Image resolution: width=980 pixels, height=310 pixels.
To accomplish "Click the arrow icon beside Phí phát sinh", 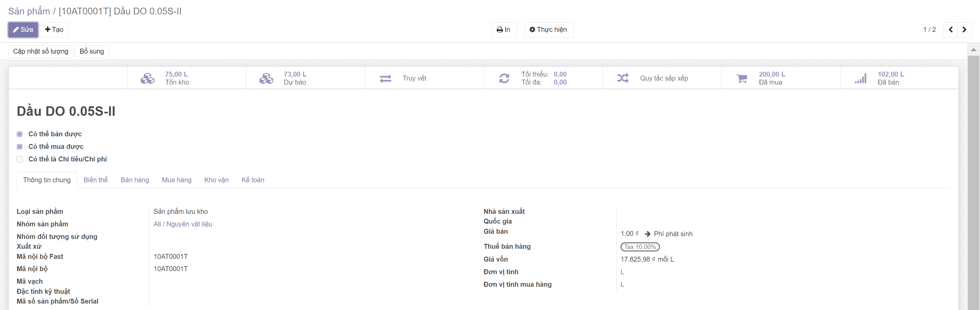I will click(647, 234).
